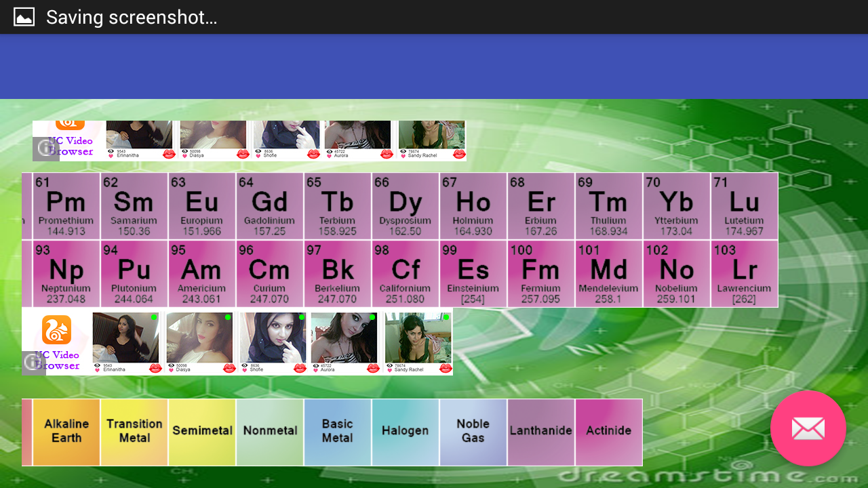
Task: Select the Fermium (Fm) element tile
Action: [x=541, y=274]
